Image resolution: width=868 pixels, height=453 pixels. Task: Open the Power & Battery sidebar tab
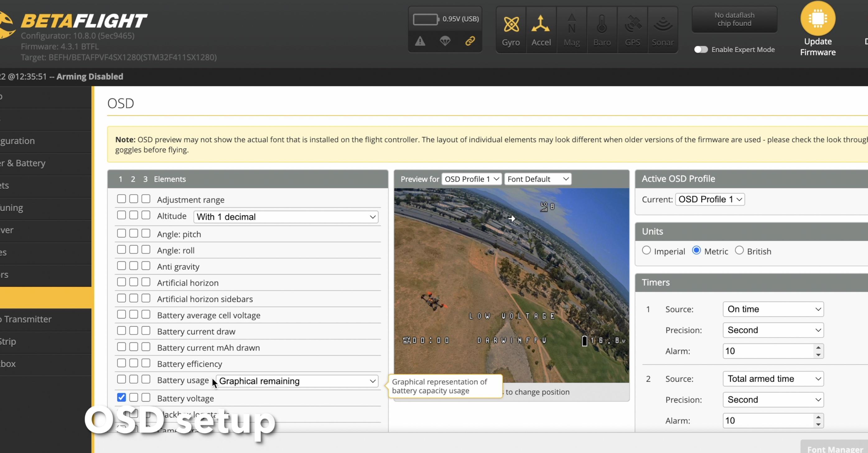point(24,163)
